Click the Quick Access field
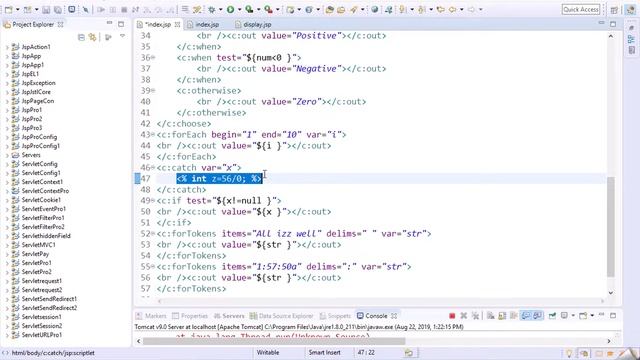 (x=581, y=9)
